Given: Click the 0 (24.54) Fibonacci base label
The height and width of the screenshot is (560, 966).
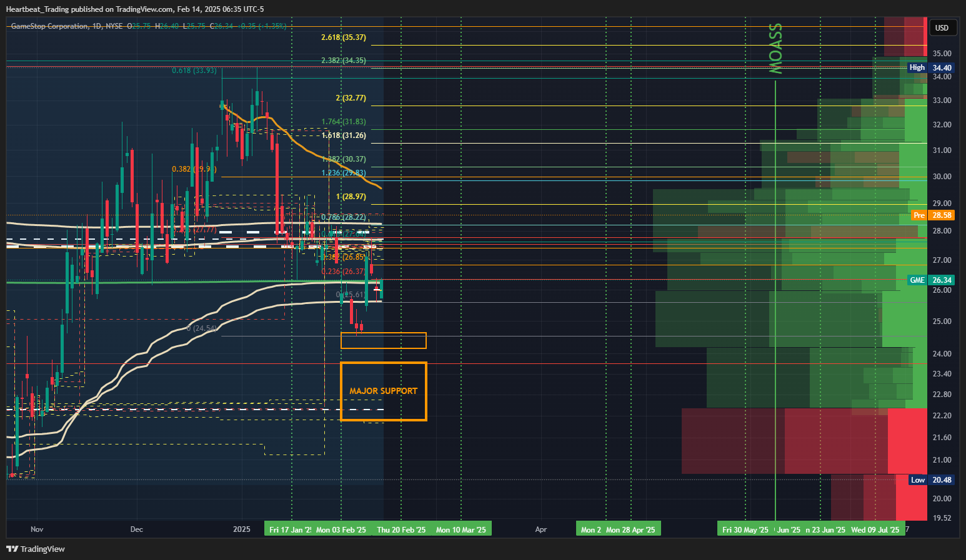Looking at the screenshot, I should 202,328.
